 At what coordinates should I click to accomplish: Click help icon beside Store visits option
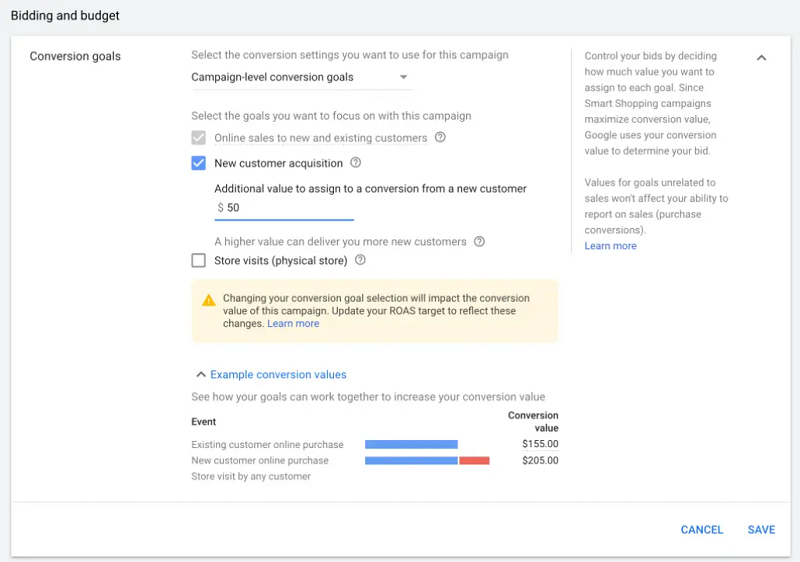tap(360, 261)
